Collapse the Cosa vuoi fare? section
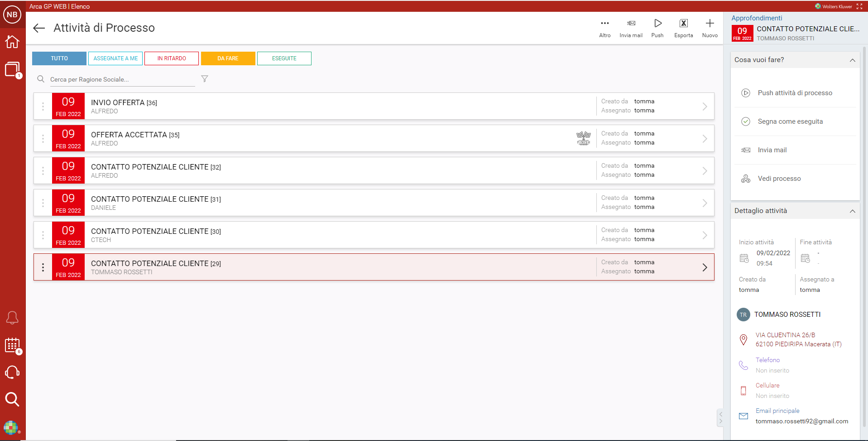 [x=853, y=60]
